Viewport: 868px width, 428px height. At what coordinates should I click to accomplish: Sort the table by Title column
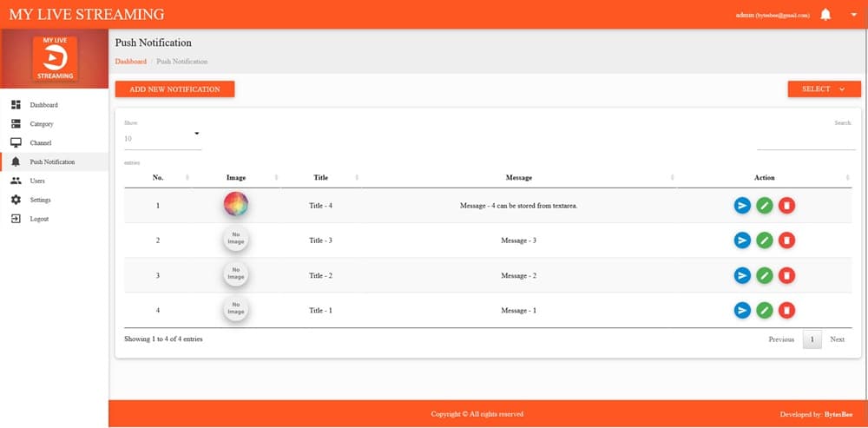tap(320, 177)
